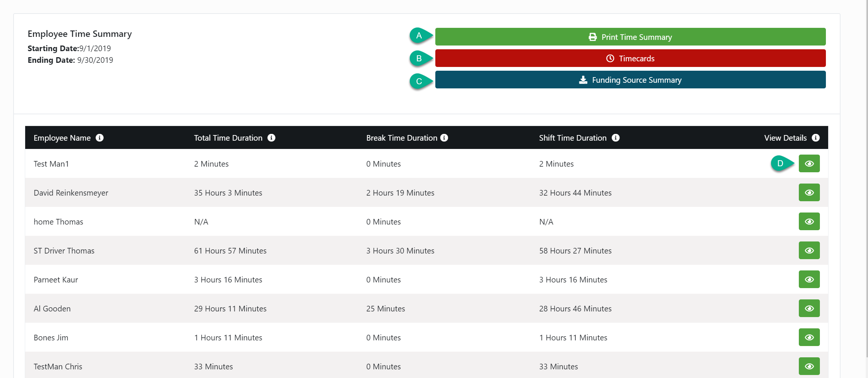Click info icon next to Employee Name
868x378 pixels.
(100, 138)
